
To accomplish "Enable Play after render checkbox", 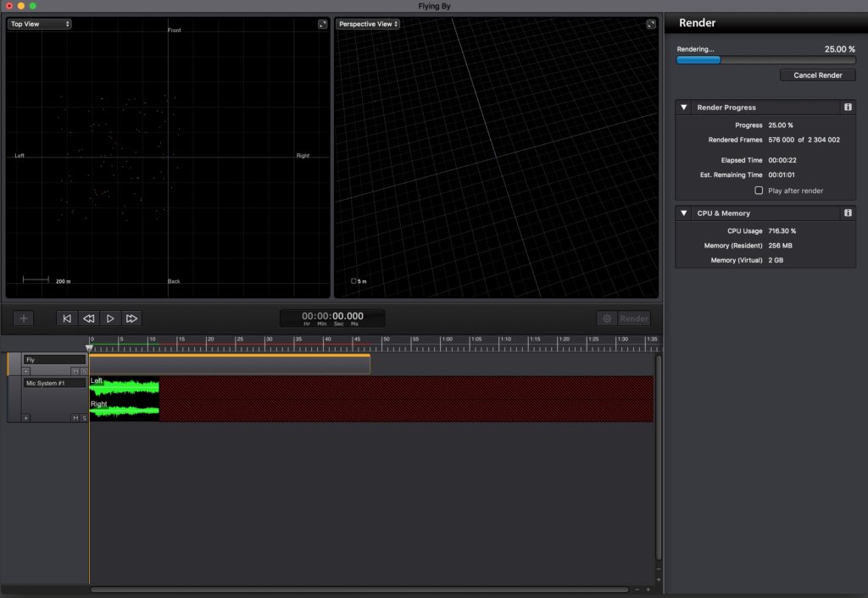I will (x=759, y=191).
